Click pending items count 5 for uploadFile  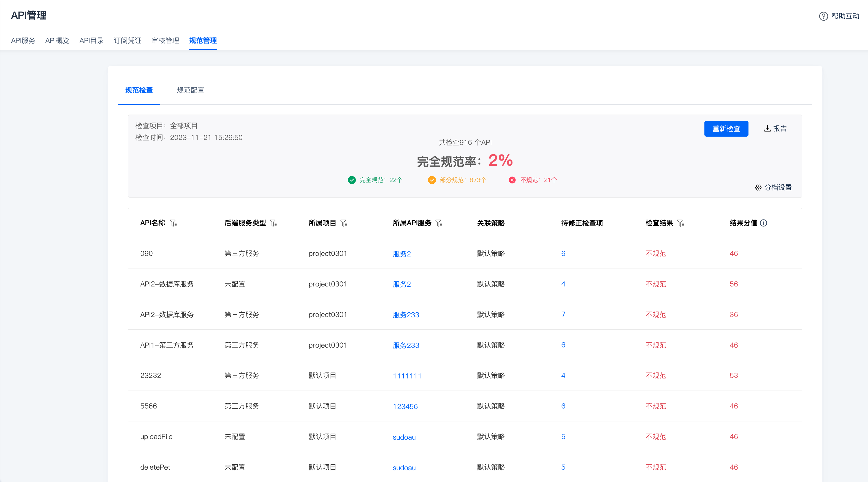(x=563, y=437)
